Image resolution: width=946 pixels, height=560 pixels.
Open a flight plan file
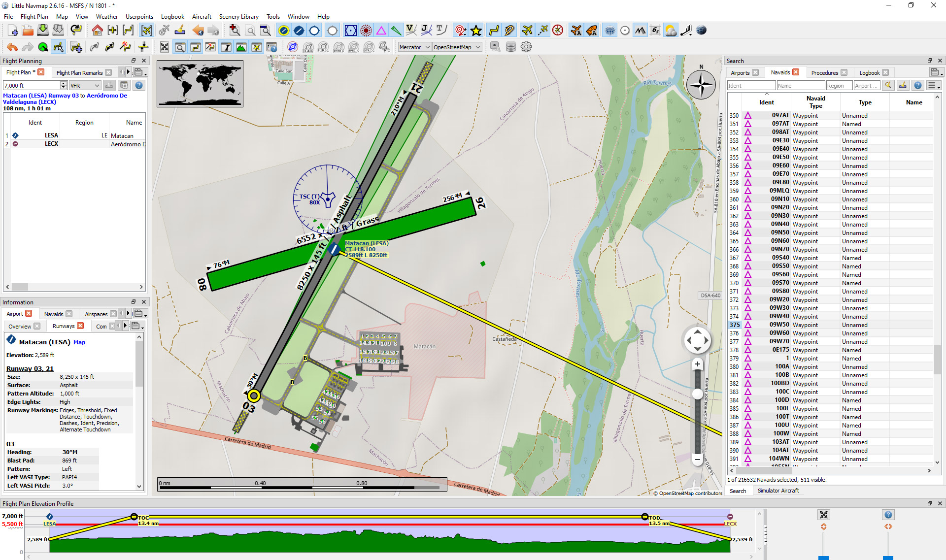(x=28, y=31)
